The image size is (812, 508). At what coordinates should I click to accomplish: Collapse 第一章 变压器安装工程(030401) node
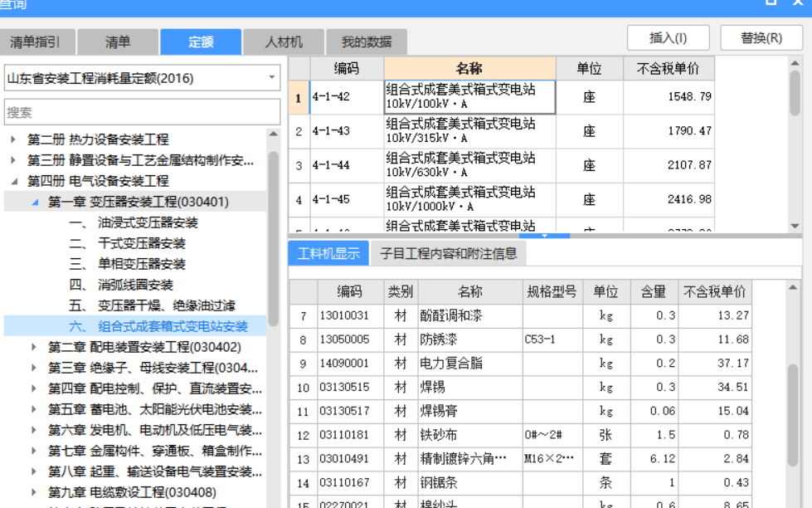[x=34, y=202]
